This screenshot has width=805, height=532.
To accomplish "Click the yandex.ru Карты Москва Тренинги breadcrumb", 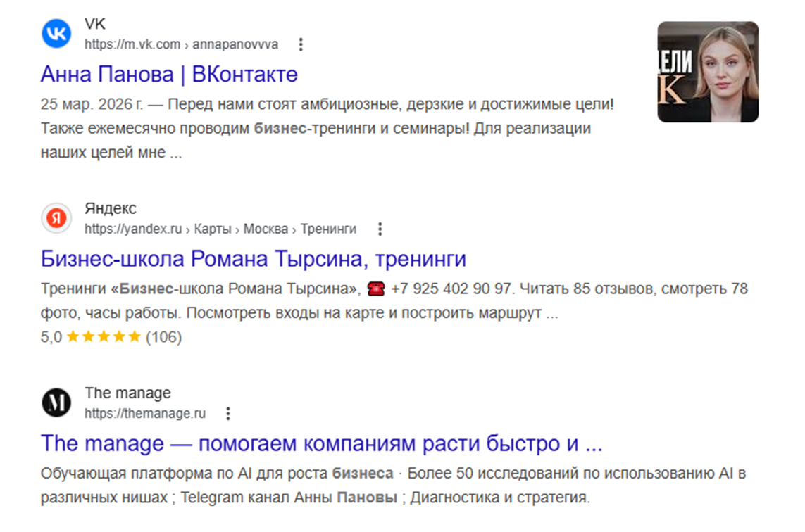I will click(220, 229).
